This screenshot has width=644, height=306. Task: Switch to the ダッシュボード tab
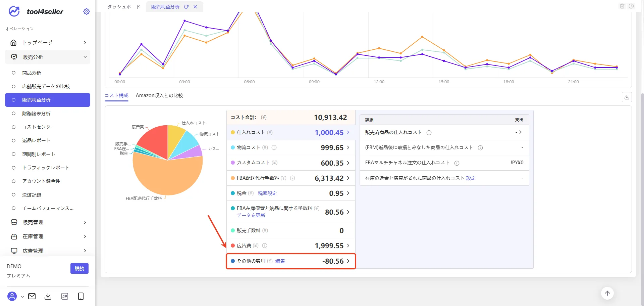point(124,7)
